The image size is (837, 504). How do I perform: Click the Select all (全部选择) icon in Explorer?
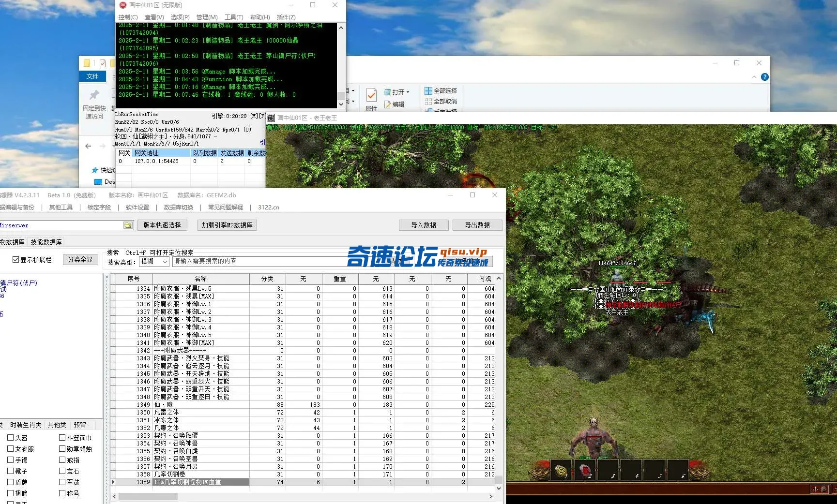[x=428, y=90]
